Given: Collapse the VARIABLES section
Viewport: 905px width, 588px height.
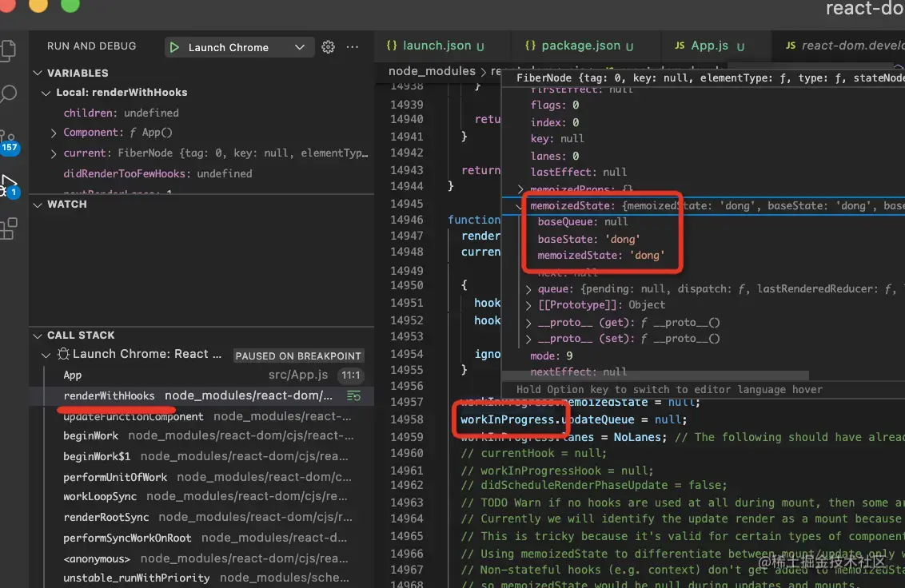Looking at the screenshot, I should point(38,73).
